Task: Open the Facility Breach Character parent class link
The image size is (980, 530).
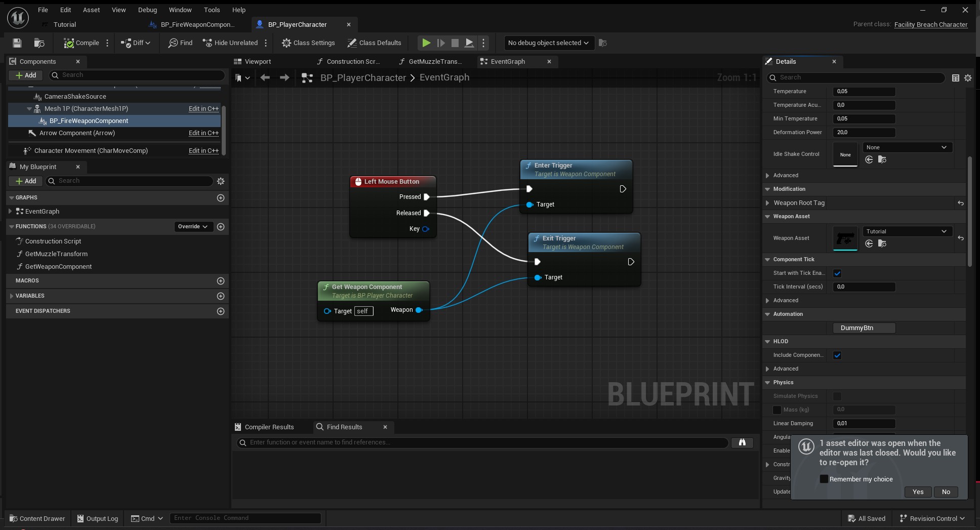Action: coord(930,24)
